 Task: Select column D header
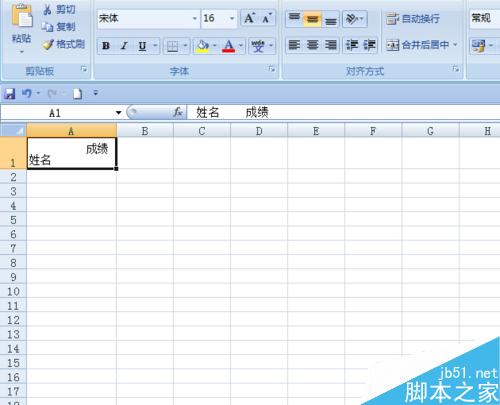[x=259, y=131]
